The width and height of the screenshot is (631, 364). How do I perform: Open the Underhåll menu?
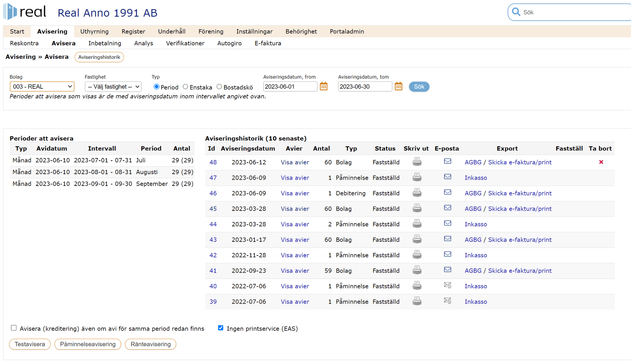tap(172, 32)
